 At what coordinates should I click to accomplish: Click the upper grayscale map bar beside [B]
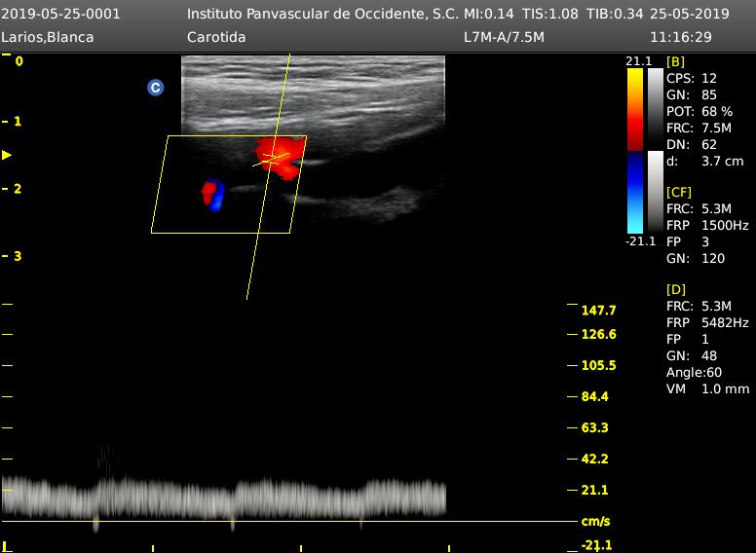coord(656,109)
